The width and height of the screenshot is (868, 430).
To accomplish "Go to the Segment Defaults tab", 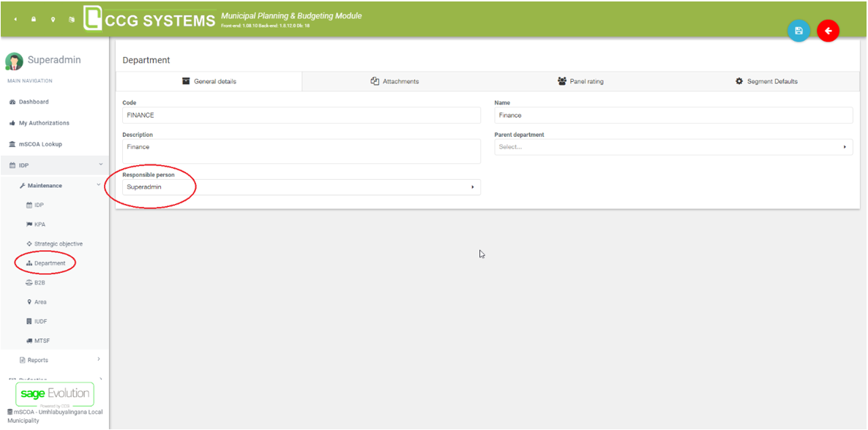I will pos(766,81).
